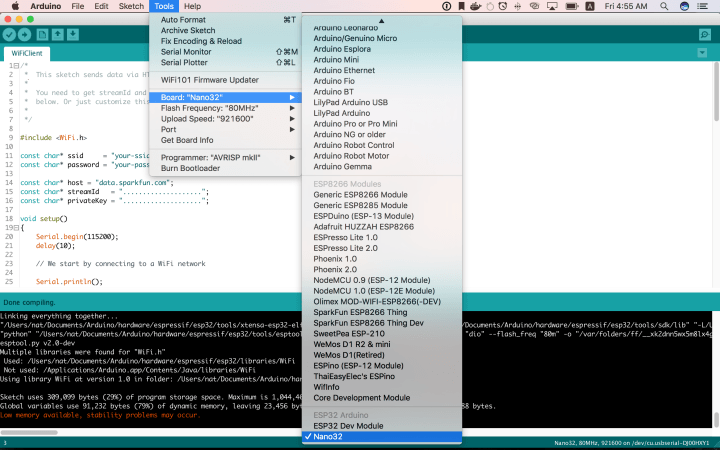Viewport: 720px width, 450px height.
Task: Click the Save sketch icon
Action: (x=73, y=34)
